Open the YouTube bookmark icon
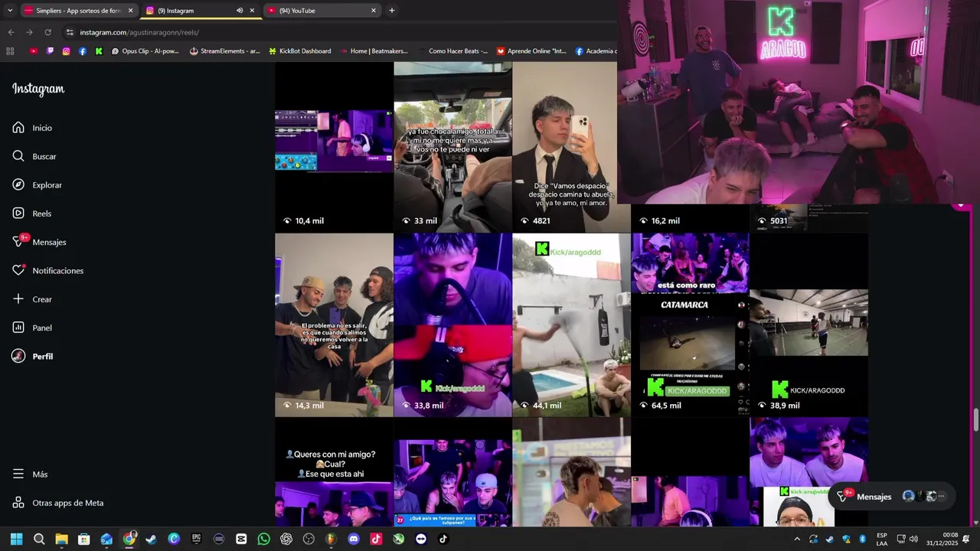 point(34,51)
